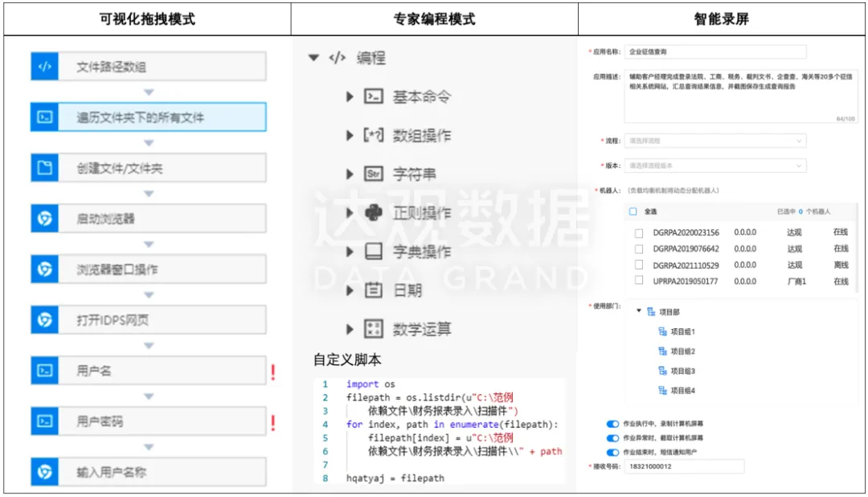Toggle 作业结束时，短信通知用户 switch
Viewport: 868px width, 497px height.
pos(613,453)
